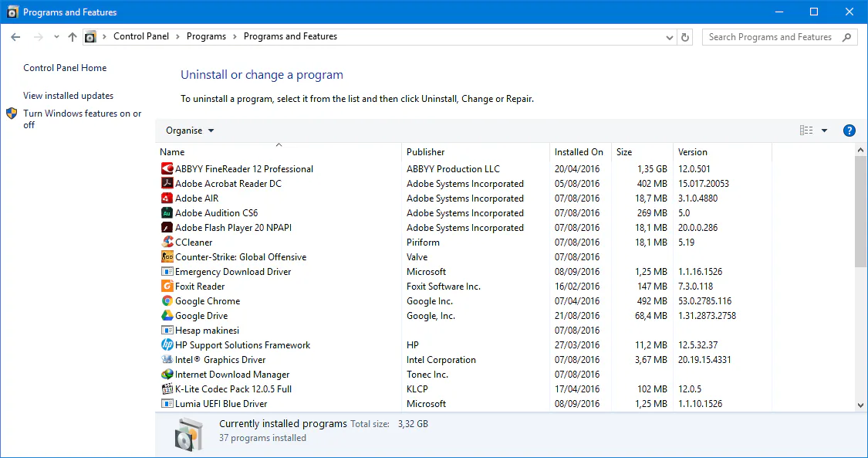Screen dimensions: 868x458
Task: Click the Counter-Strike: Global Offensive icon
Action: [x=167, y=256]
